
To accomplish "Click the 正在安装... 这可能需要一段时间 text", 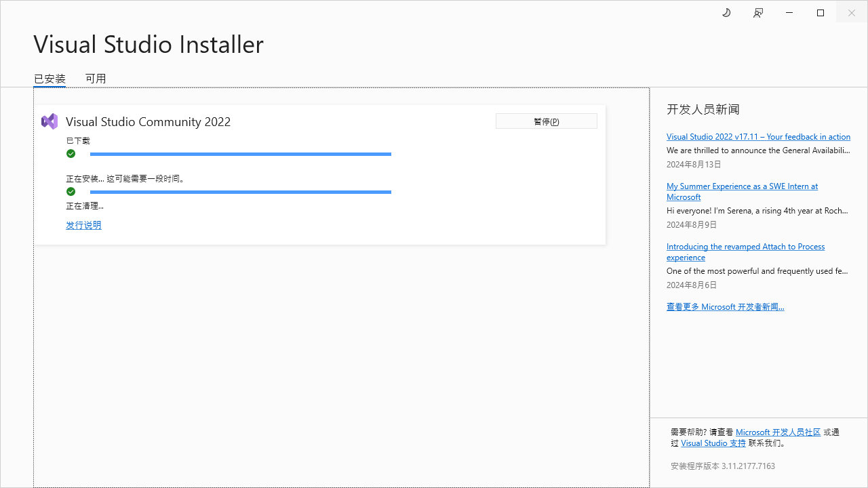I will point(125,179).
